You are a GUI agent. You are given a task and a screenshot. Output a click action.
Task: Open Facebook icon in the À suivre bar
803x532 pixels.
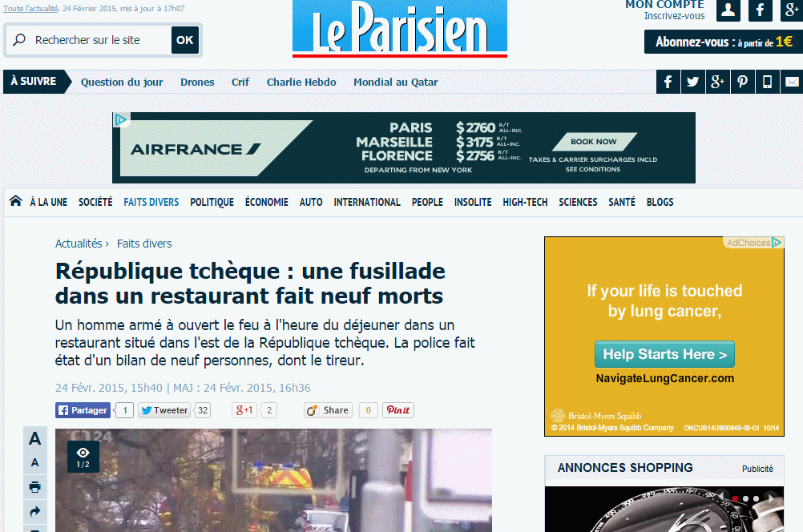[668, 82]
